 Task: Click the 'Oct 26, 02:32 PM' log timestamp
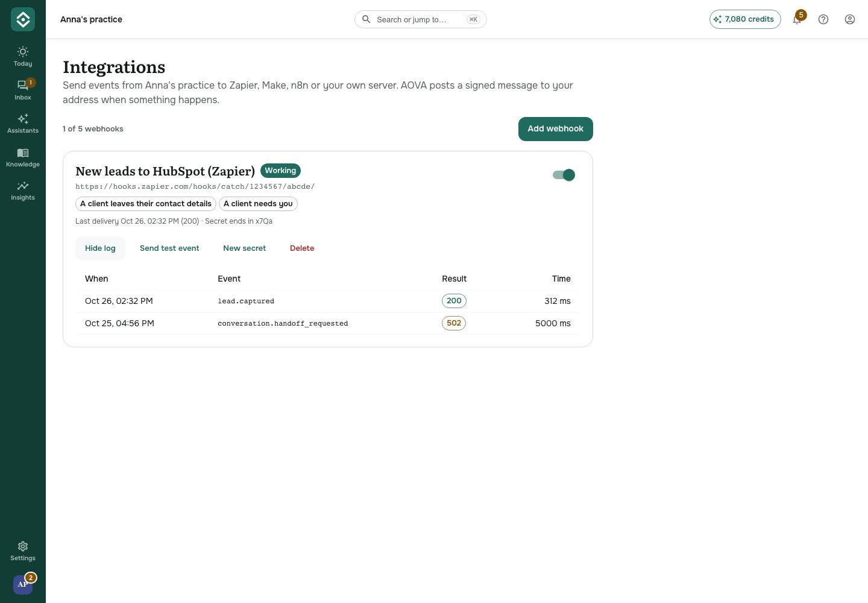[x=119, y=301]
